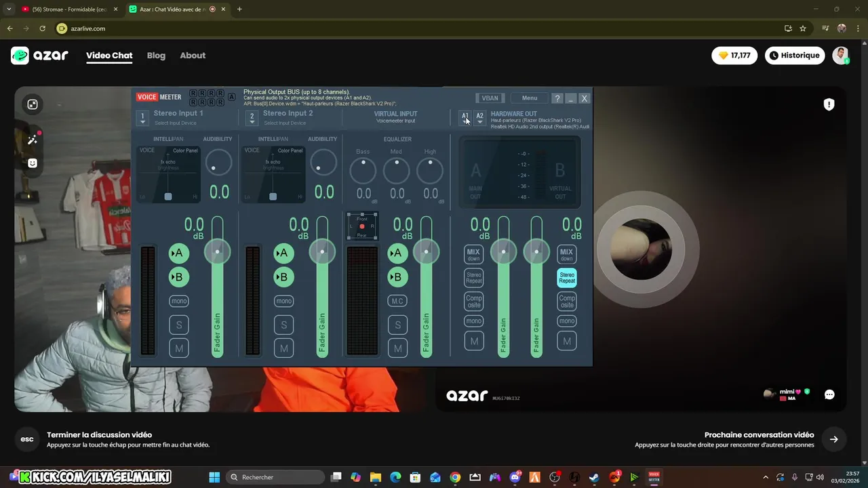This screenshot has width=868, height=488.
Task: Open the Azar About page
Action: coord(193,56)
